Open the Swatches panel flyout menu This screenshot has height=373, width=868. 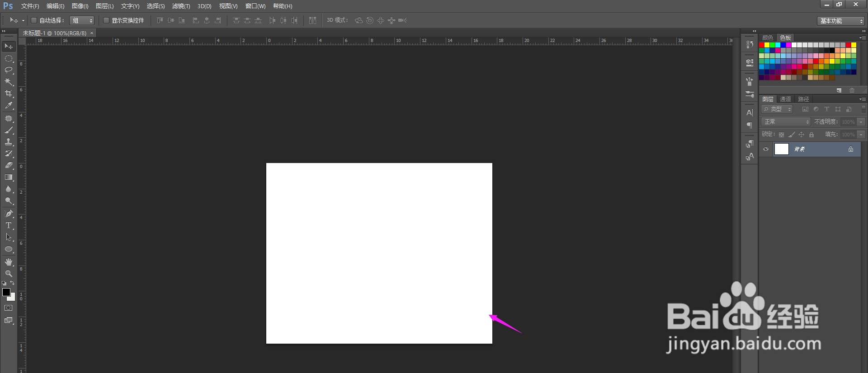pyautogui.click(x=863, y=37)
